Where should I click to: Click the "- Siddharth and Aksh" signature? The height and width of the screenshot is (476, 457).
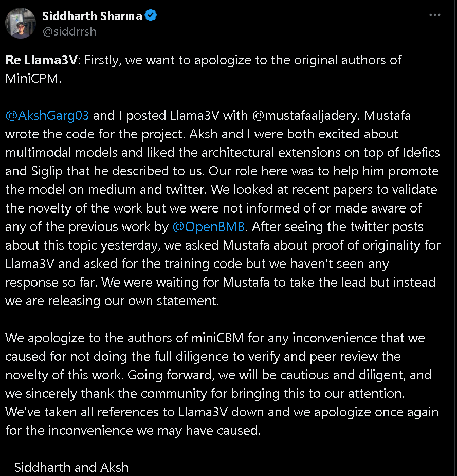[x=67, y=467]
